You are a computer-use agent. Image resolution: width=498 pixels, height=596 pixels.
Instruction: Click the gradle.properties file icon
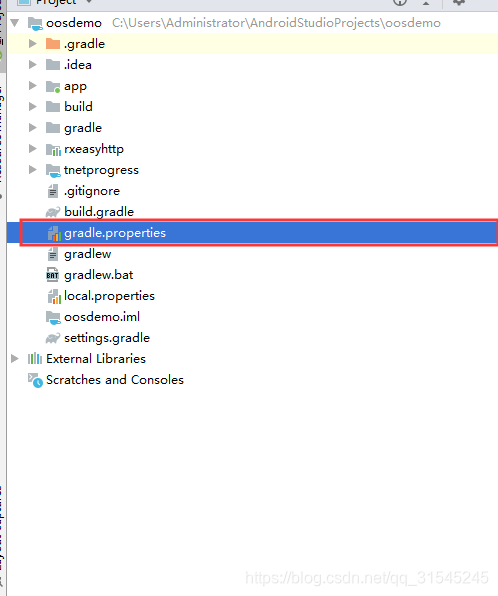pyautogui.click(x=54, y=233)
